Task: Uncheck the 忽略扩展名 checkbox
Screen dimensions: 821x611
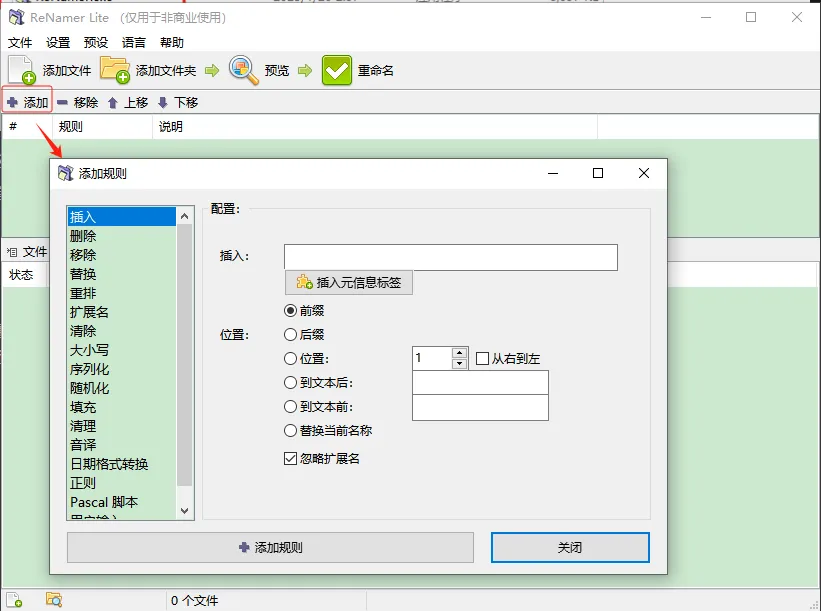Action: (x=290, y=459)
